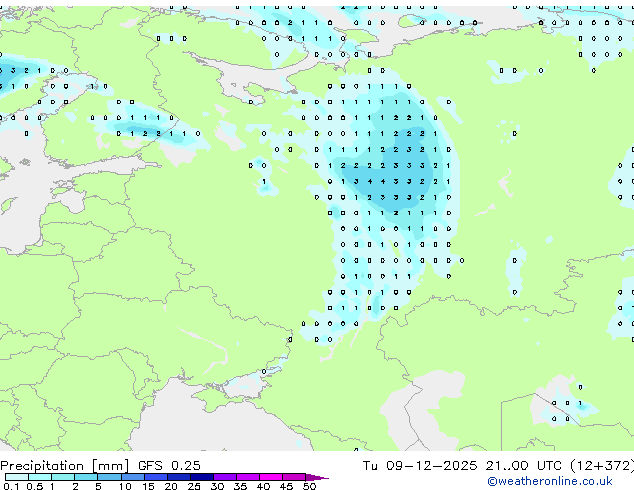634x490 pixels.
Task: Click the legend value label '10'
Action: click(x=125, y=486)
